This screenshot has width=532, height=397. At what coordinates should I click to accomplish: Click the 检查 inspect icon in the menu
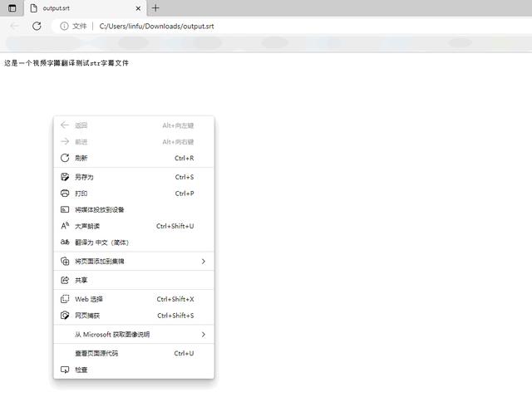[65, 370]
